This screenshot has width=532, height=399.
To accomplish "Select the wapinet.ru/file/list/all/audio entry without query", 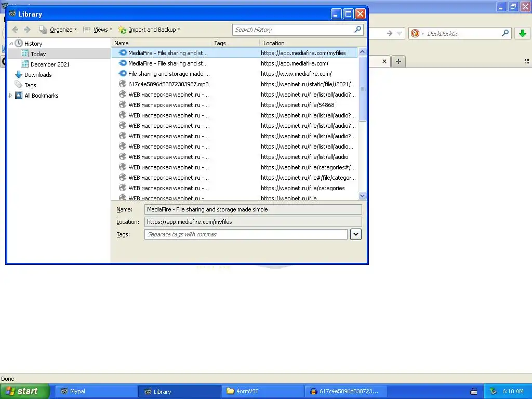I will point(234,157).
